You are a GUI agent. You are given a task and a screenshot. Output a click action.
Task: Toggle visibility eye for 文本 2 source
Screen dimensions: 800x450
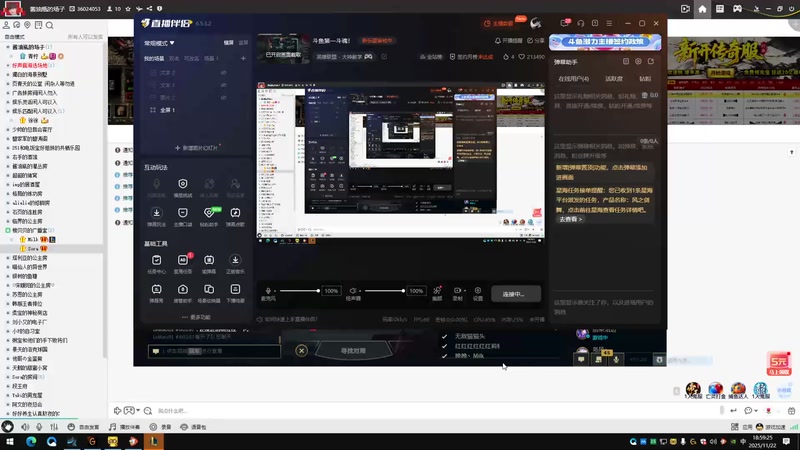[x=223, y=73]
